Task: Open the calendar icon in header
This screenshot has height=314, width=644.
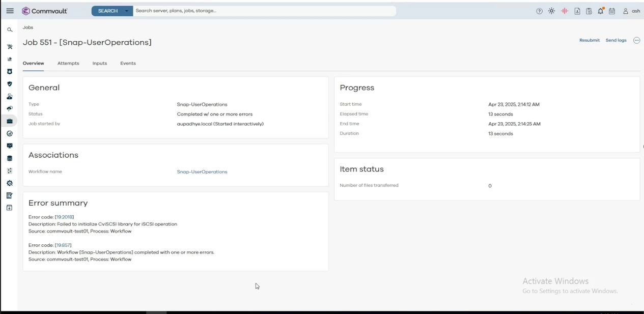Action: click(x=612, y=11)
